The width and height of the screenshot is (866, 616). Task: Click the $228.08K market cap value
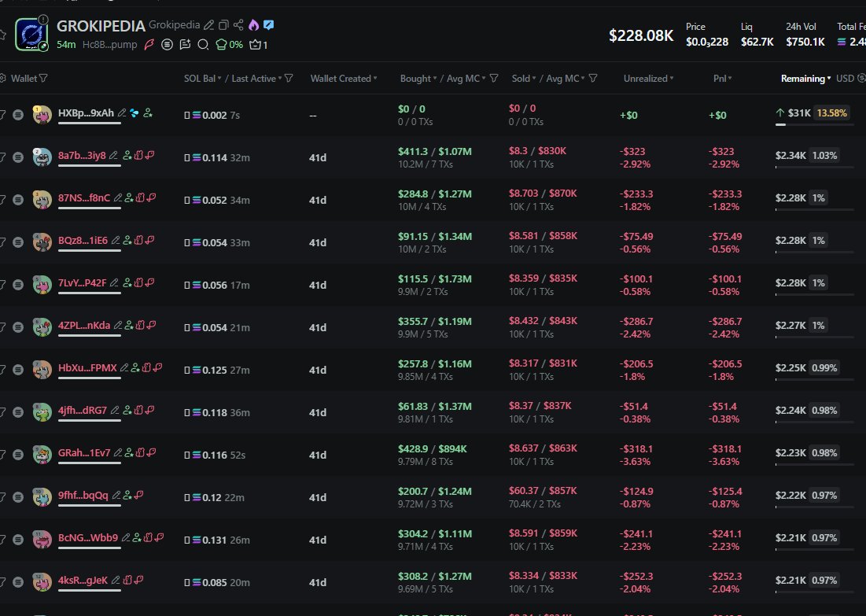[641, 36]
